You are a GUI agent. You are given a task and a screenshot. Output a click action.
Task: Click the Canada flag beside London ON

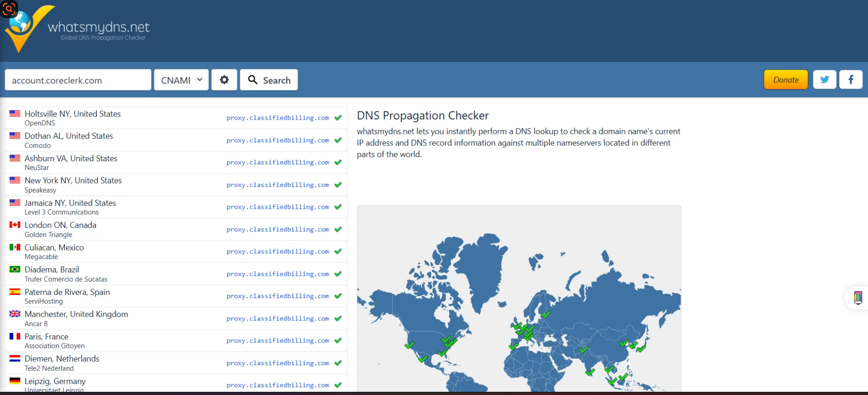[15, 225]
